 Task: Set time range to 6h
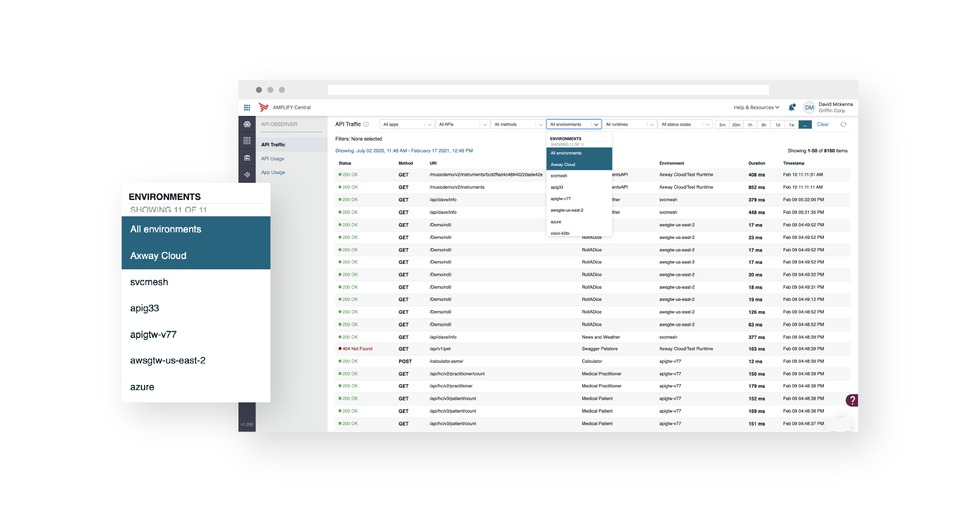764,125
